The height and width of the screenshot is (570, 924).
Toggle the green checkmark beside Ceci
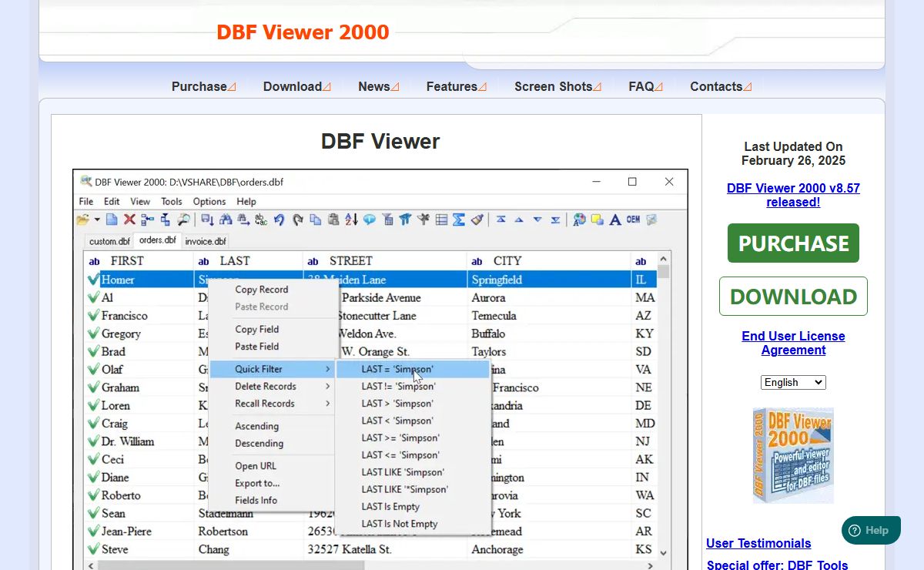click(x=94, y=459)
